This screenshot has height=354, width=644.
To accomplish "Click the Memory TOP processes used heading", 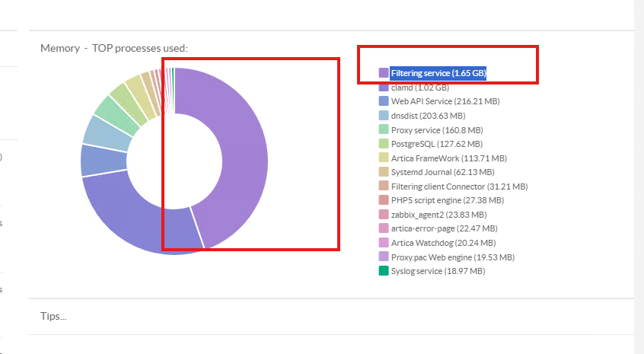I will pos(114,48).
